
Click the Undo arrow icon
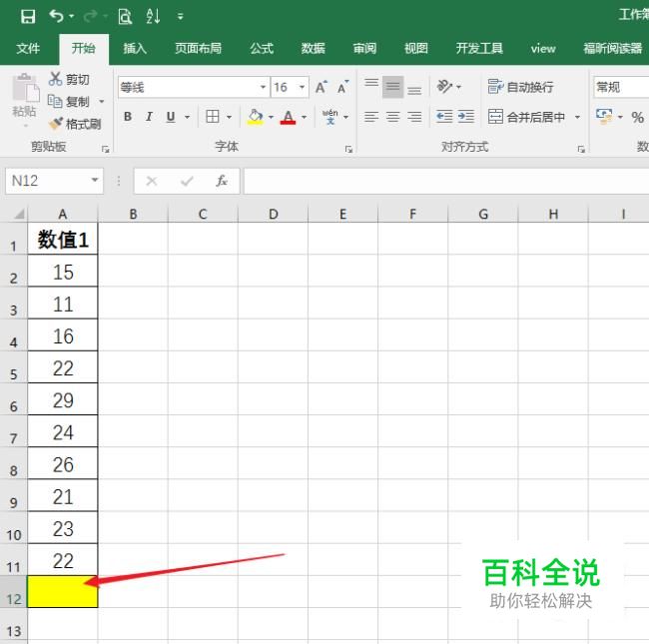pyautogui.click(x=56, y=16)
